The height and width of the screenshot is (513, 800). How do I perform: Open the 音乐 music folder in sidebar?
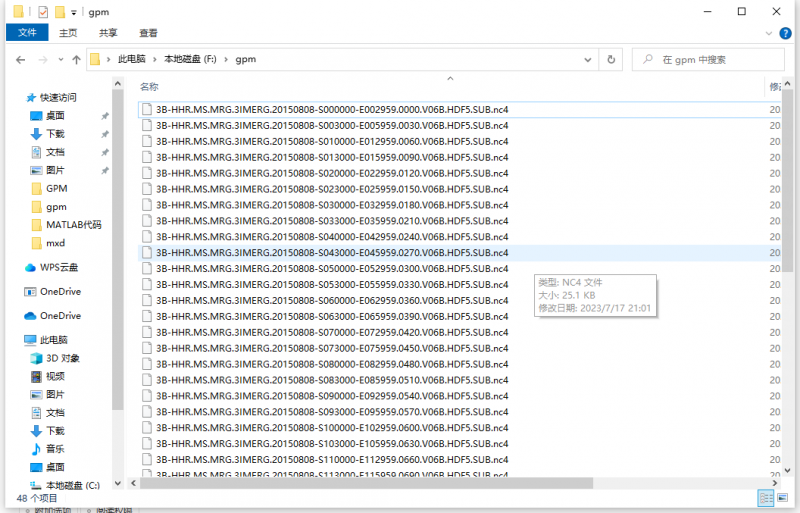click(55, 449)
